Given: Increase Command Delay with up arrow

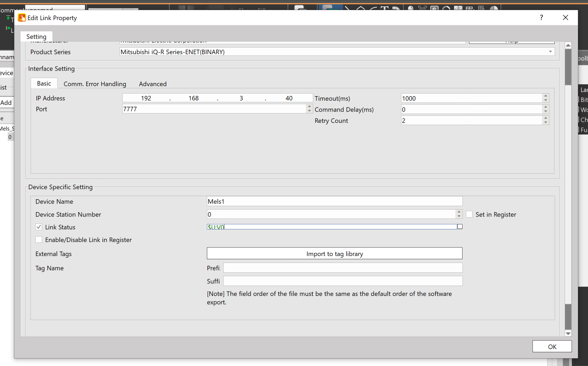Looking at the screenshot, I should [546, 107].
